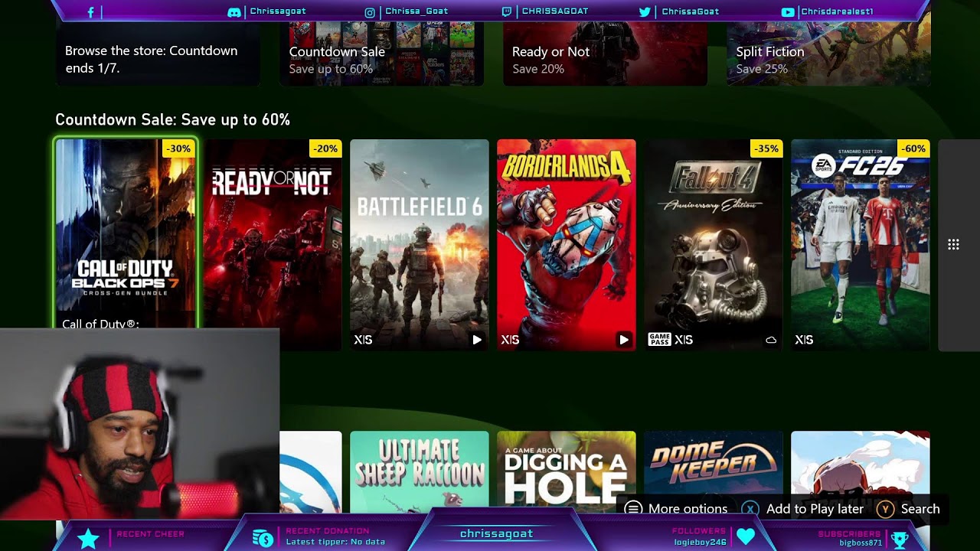Play the Borderlands 4 trailer icon
The width and height of the screenshot is (980, 551).
(624, 340)
